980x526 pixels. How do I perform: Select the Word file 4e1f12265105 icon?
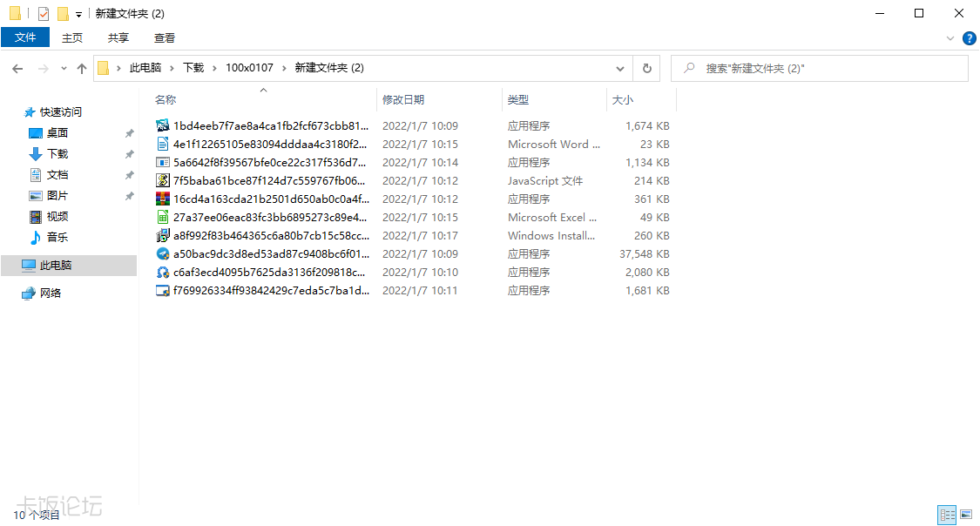(162, 145)
